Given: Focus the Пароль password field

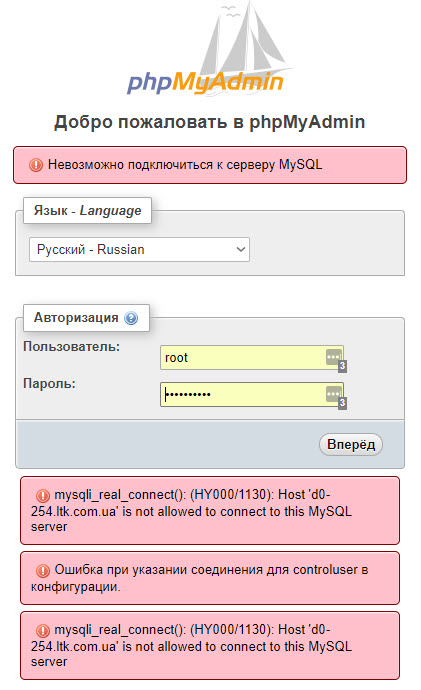Looking at the screenshot, I should (x=252, y=394).
